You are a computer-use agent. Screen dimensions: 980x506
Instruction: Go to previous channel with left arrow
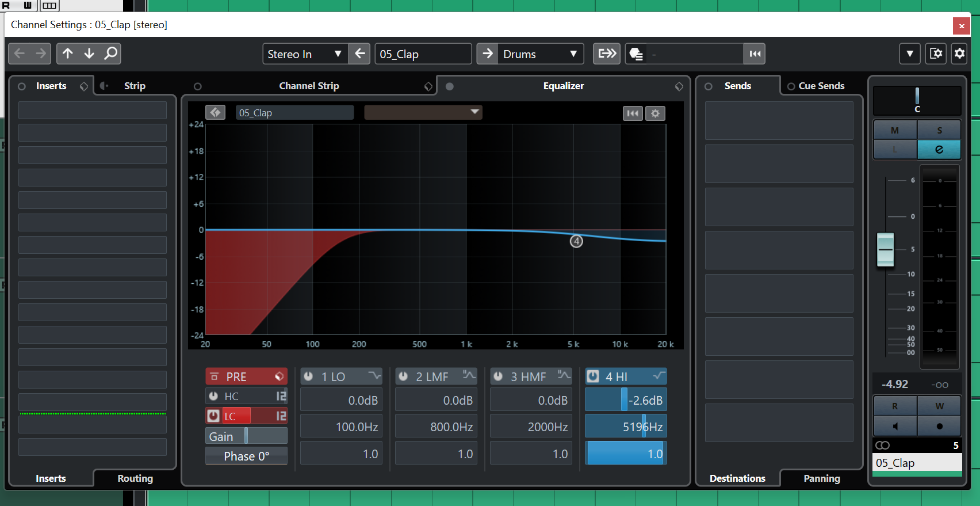pos(20,54)
